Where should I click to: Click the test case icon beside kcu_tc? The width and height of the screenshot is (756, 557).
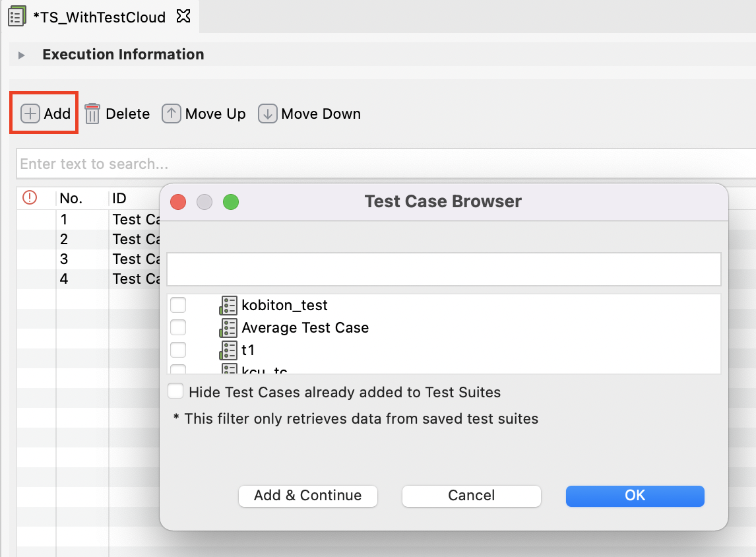coord(228,371)
